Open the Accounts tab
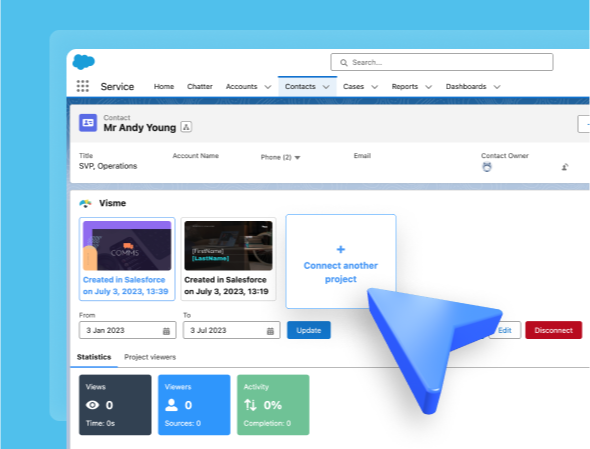 [x=242, y=87]
